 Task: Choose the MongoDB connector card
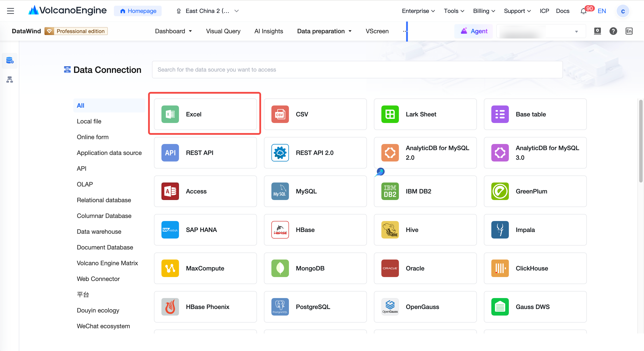coord(315,268)
